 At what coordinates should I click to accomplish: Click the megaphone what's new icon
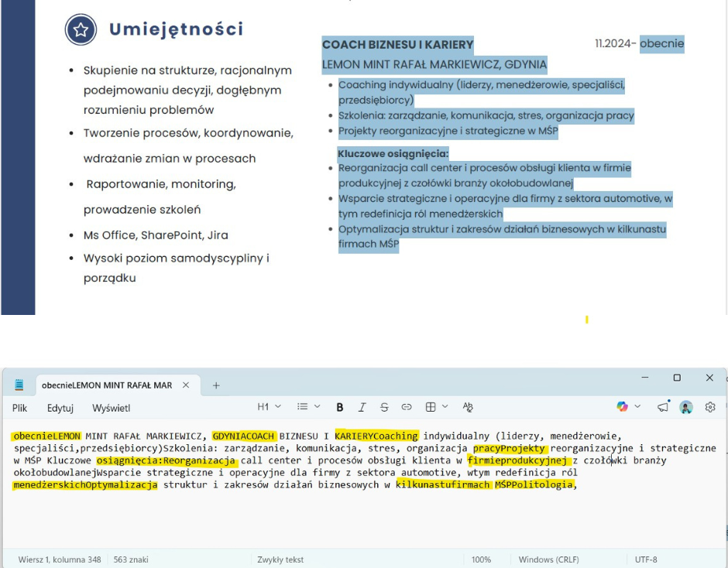point(663,407)
